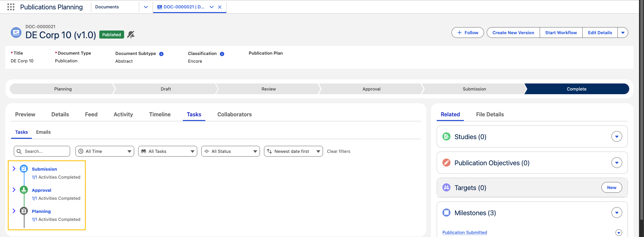
Task: Expand the Planning task row
Action: tap(14, 211)
